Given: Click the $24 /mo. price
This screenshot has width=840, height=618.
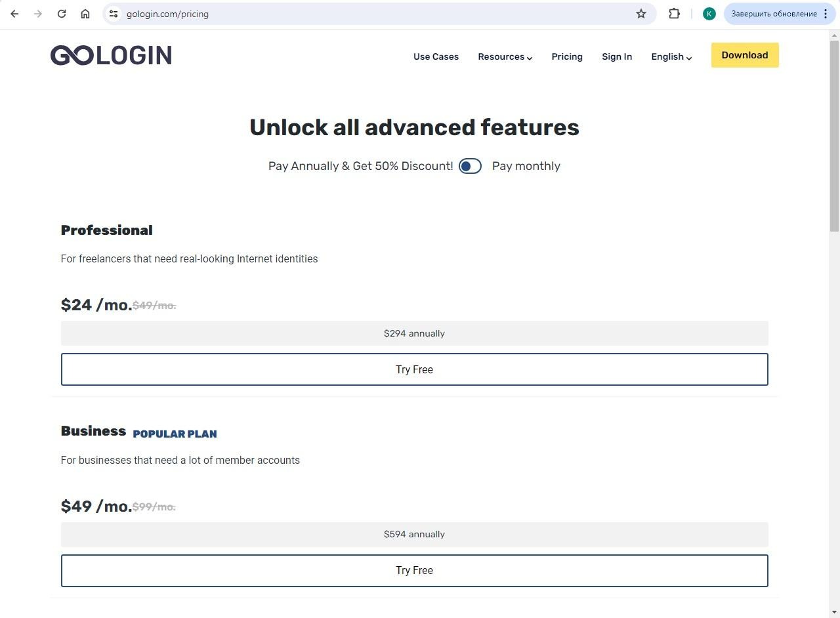Looking at the screenshot, I should point(96,304).
